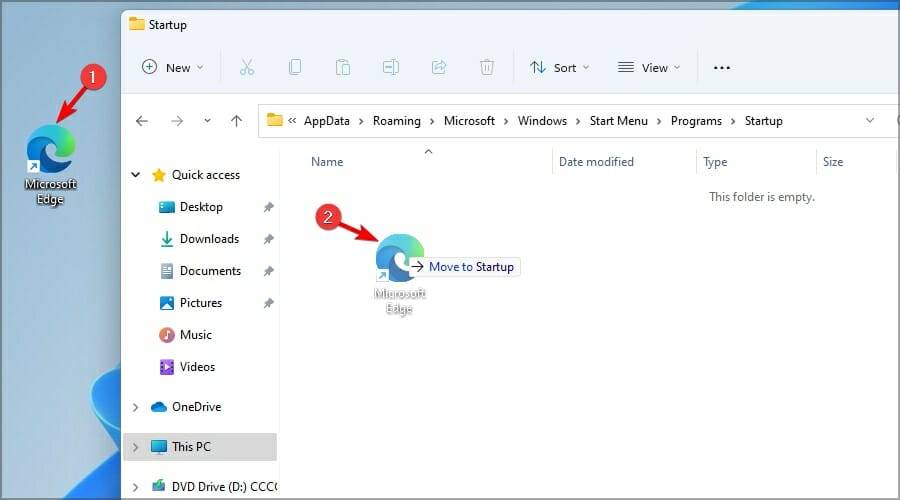Go up one folder level arrow
This screenshot has height=500, width=900.
pyautogui.click(x=236, y=121)
